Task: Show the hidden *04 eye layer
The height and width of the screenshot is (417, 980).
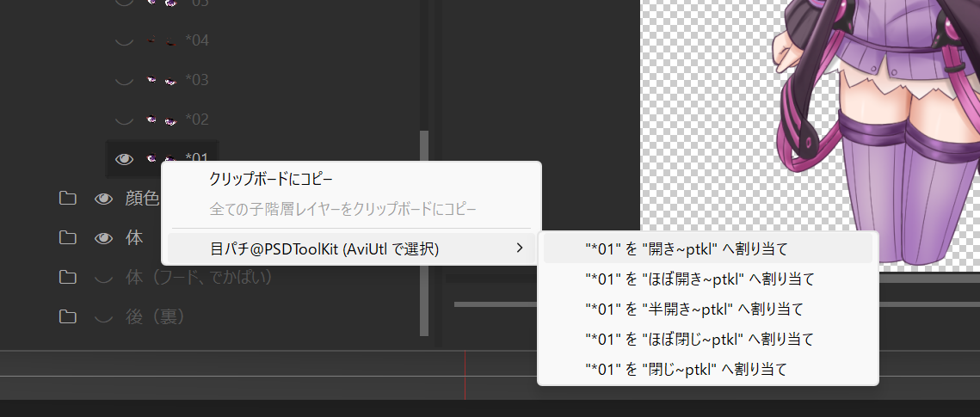Action: click(125, 40)
